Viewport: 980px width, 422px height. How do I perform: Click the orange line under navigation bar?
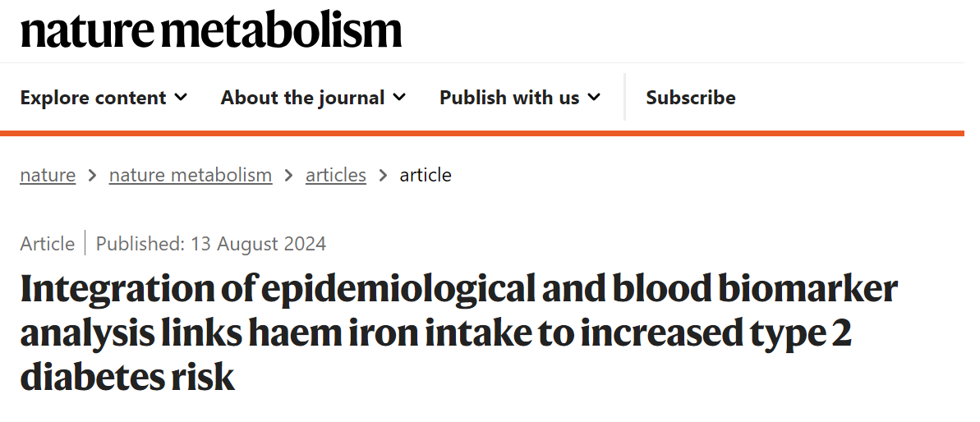pyautogui.click(x=481, y=133)
